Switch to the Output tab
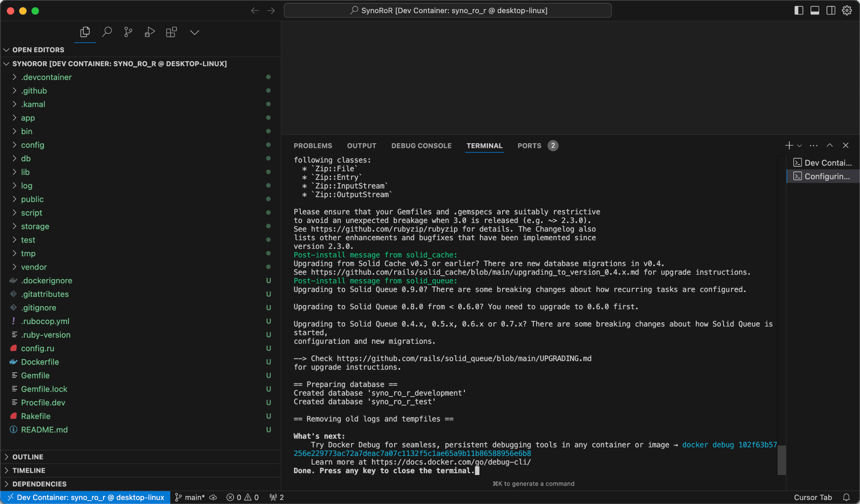 [362, 146]
